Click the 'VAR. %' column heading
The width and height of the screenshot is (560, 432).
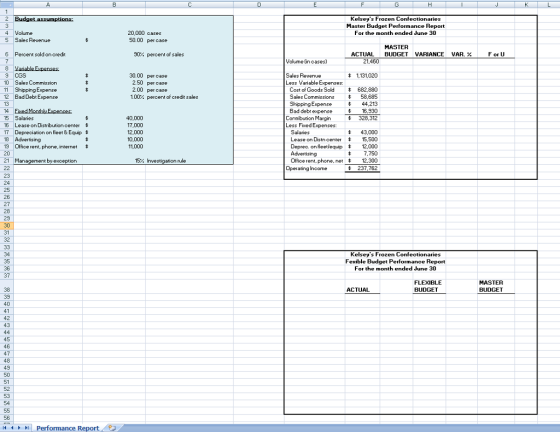[x=461, y=54]
